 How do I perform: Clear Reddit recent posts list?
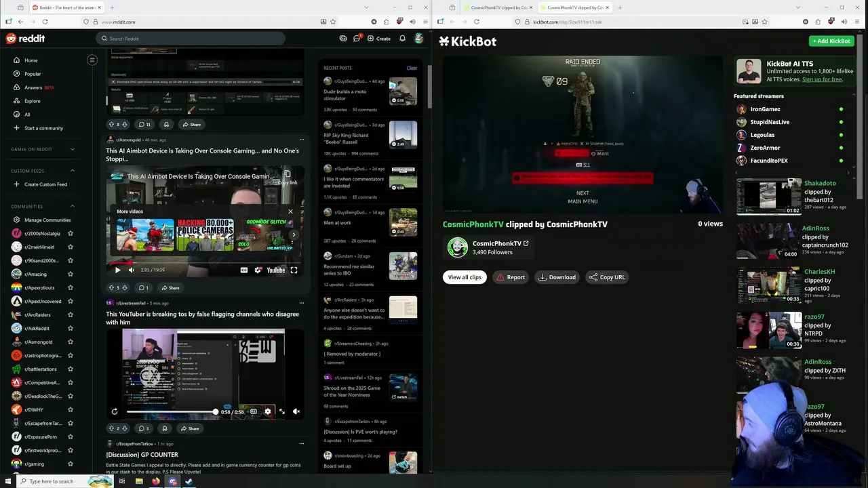(x=412, y=68)
